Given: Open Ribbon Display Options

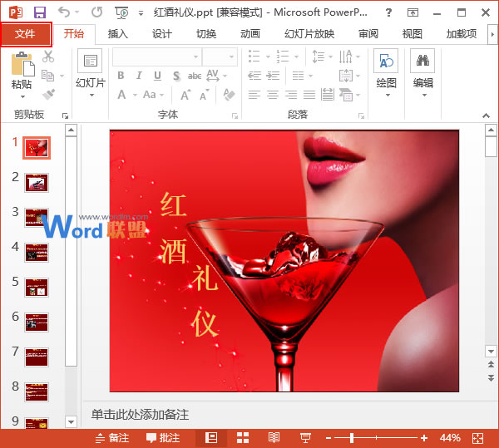Looking at the screenshot, I should click(413, 12).
